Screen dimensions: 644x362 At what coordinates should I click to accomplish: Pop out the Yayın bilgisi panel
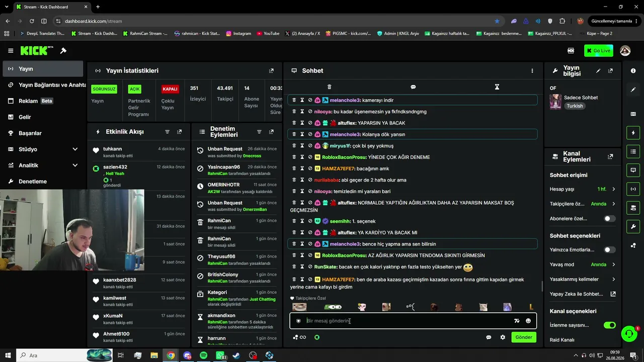pos(610,71)
